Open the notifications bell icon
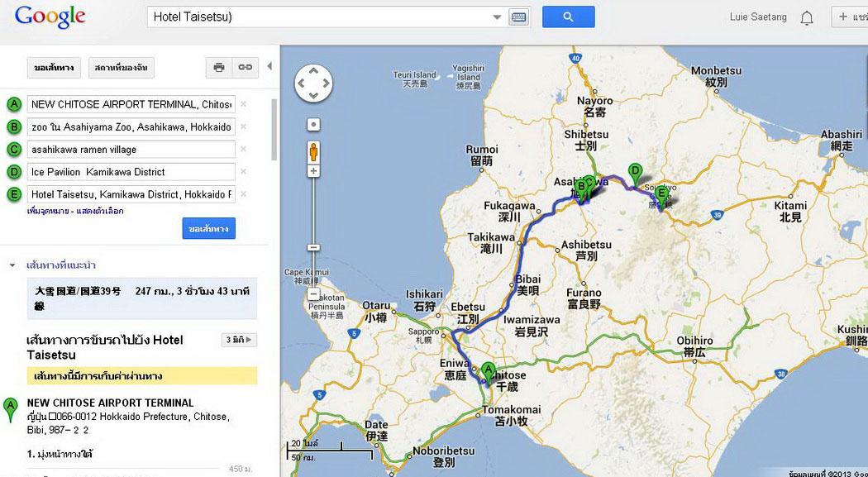868x477 pixels. click(x=807, y=18)
